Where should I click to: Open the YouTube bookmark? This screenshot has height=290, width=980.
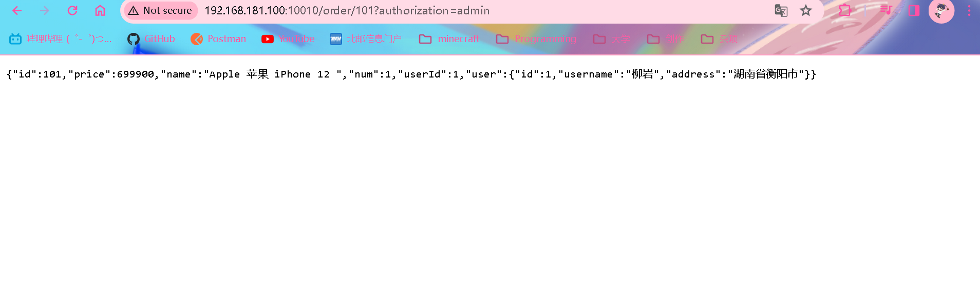288,39
